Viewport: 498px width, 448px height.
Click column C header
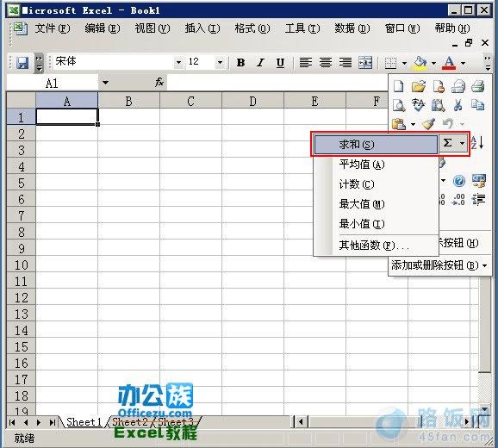190,102
